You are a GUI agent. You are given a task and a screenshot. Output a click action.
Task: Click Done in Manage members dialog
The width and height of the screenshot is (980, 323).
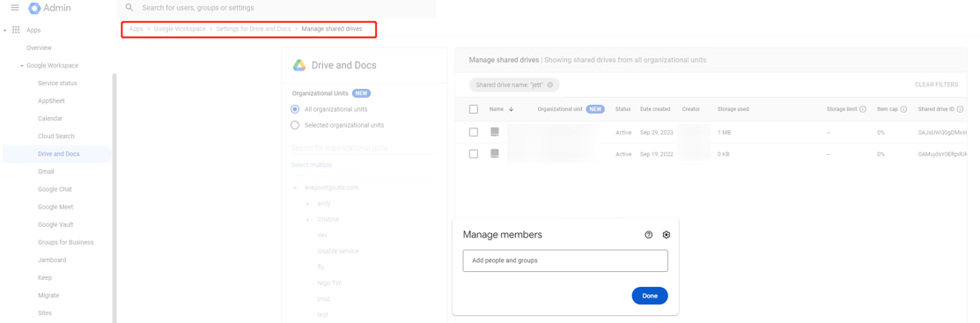pyautogui.click(x=650, y=296)
